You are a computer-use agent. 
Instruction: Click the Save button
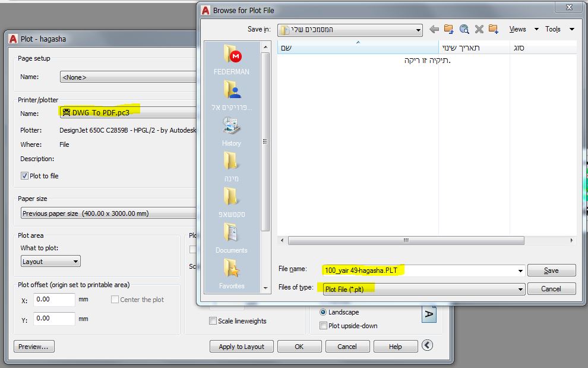[551, 271]
